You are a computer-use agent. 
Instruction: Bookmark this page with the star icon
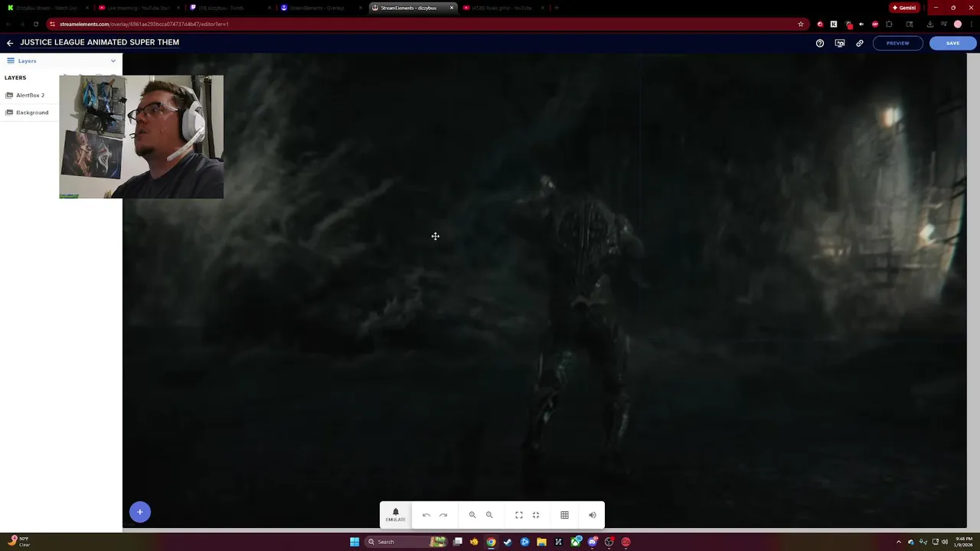coord(801,24)
